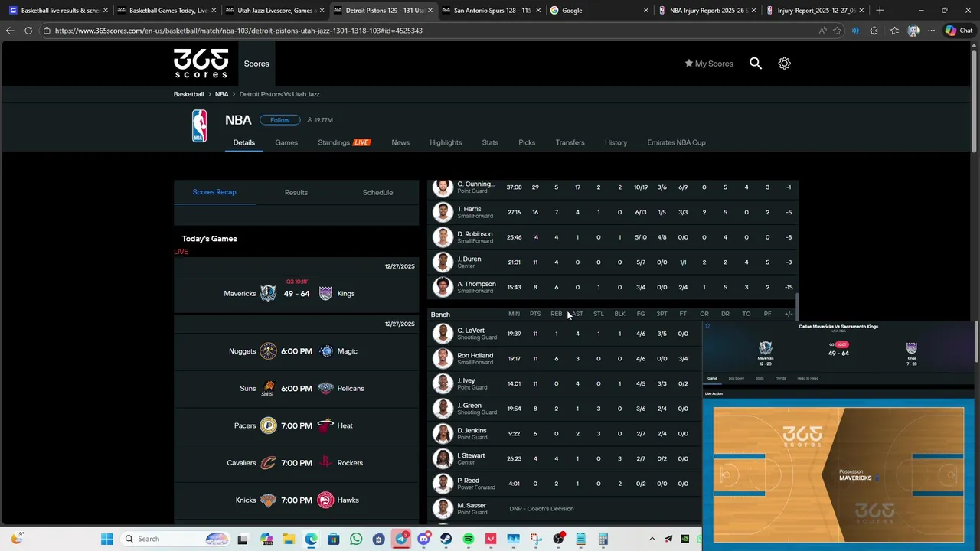Screen dimensions: 980x551
Task: Open browser settings and more menu
Action: (931, 31)
